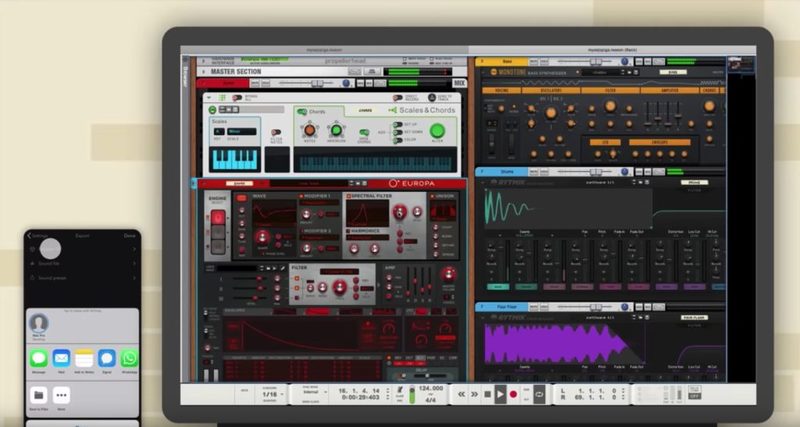Collapse the Master Section device

[x=204, y=71]
